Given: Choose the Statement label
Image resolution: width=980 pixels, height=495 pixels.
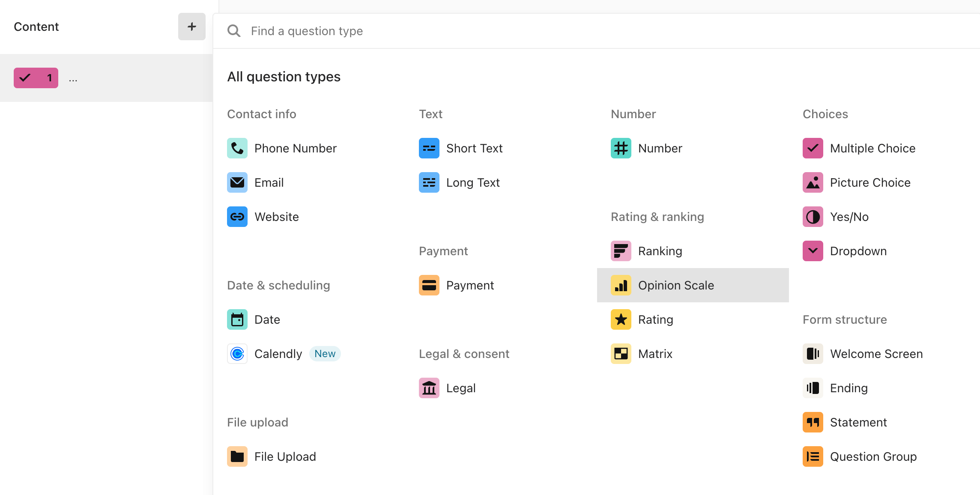Looking at the screenshot, I should 858,422.
